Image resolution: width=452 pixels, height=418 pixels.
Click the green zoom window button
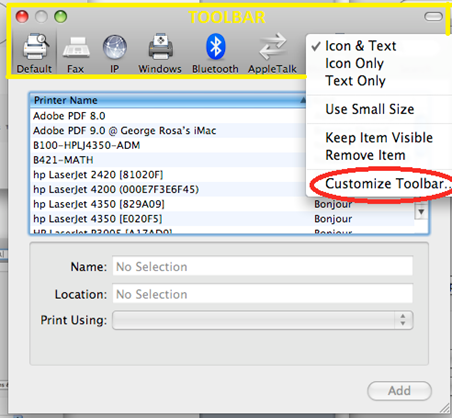[61, 17]
